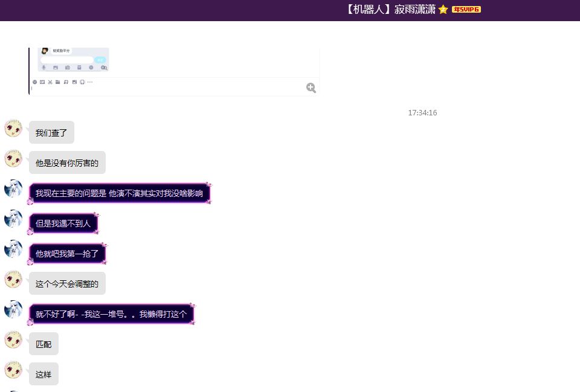Click the avatar next to 这个今天会调整的
This screenshot has width=580, height=392.
click(x=13, y=280)
